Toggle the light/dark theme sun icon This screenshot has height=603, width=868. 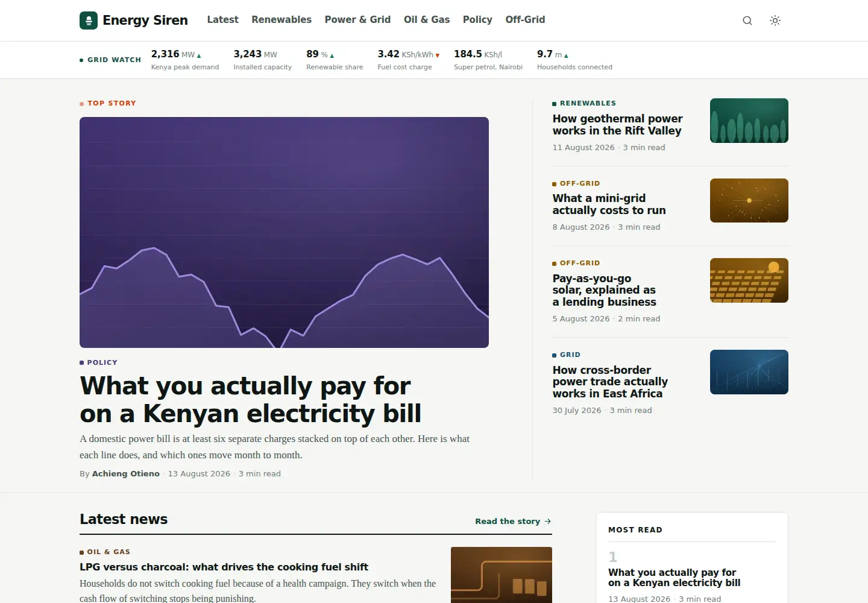click(x=775, y=21)
